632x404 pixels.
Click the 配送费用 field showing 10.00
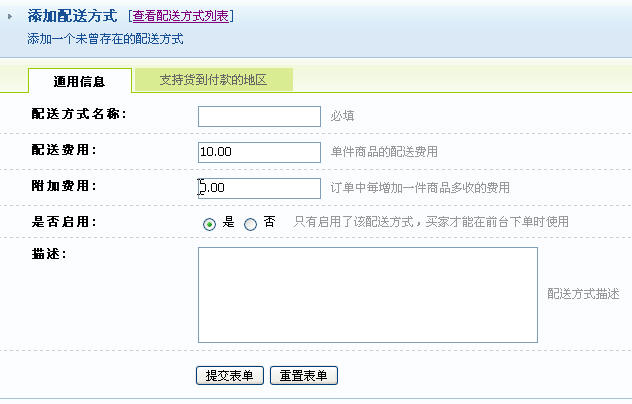[259, 152]
